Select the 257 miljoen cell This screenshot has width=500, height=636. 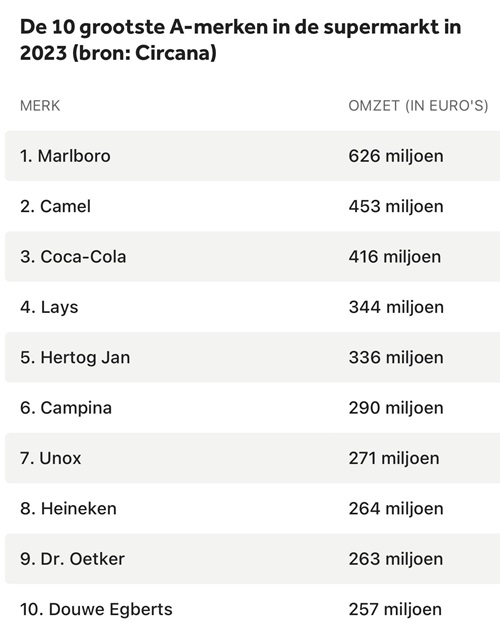[x=395, y=609]
